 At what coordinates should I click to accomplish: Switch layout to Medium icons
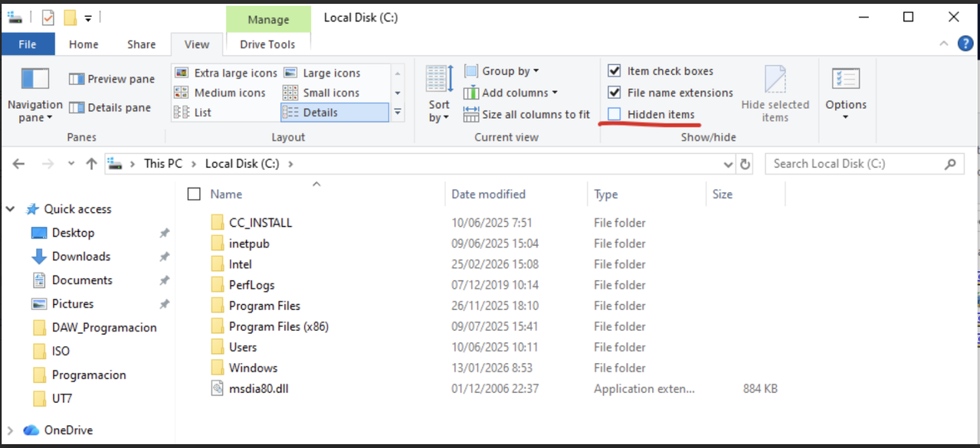pyautogui.click(x=220, y=93)
